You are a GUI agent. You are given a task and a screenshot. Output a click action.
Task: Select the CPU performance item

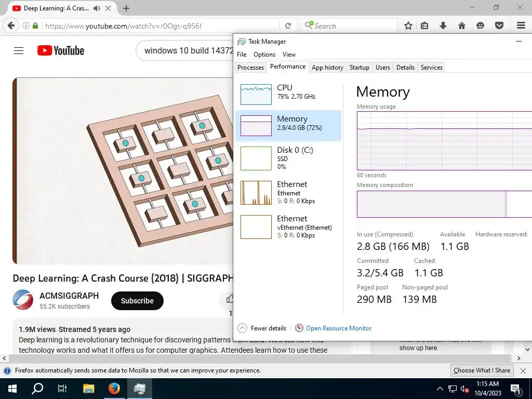288,94
